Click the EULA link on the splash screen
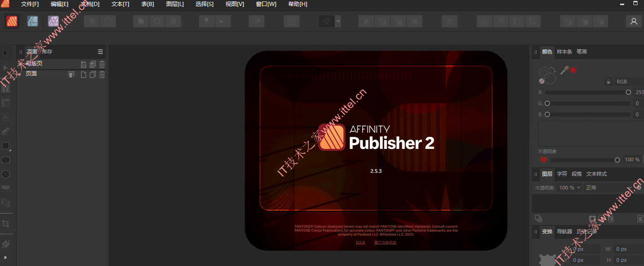Viewport: 644px width, 266px height. point(360,242)
